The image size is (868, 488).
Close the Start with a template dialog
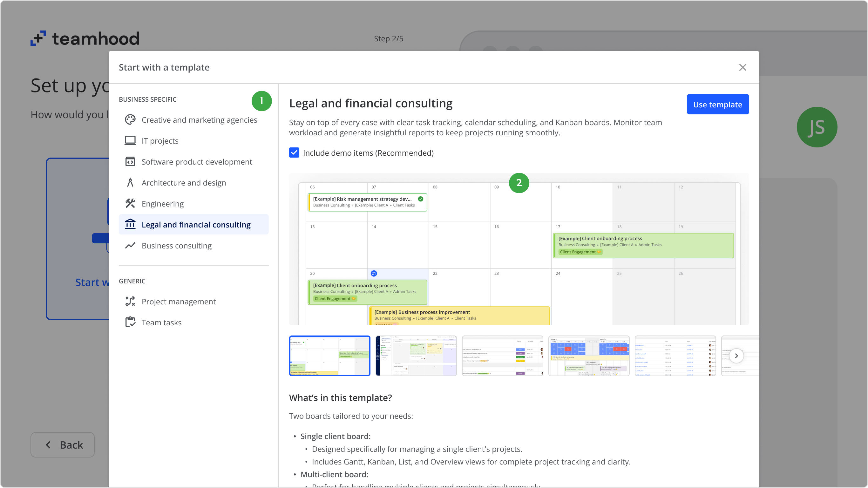coord(742,67)
